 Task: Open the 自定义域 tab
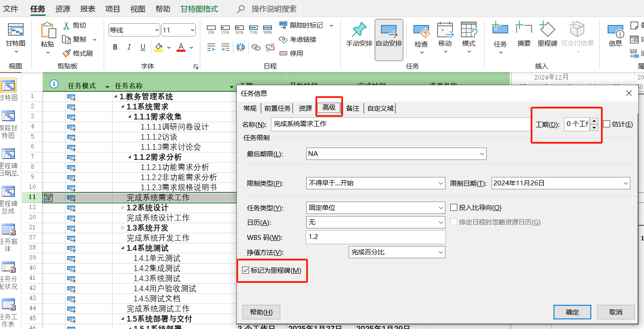tap(380, 108)
